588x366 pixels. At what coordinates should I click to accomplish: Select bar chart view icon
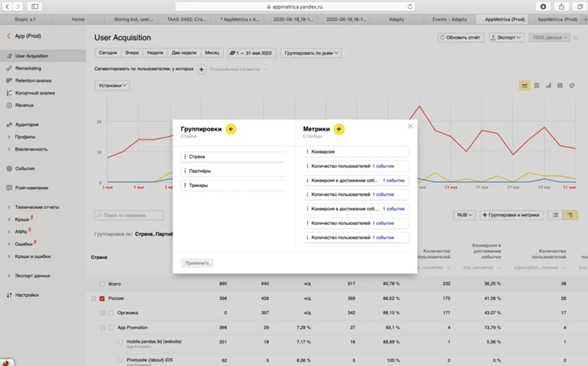pyautogui.click(x=549, y=85)
